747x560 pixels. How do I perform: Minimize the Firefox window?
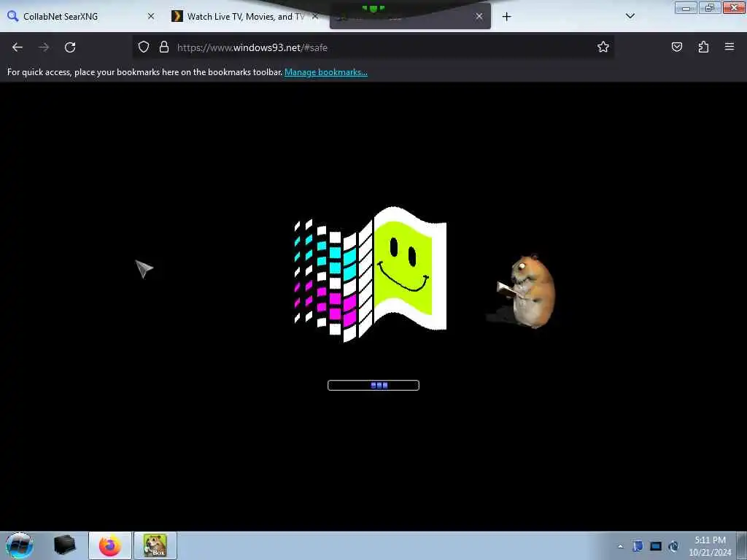[686, 8]
